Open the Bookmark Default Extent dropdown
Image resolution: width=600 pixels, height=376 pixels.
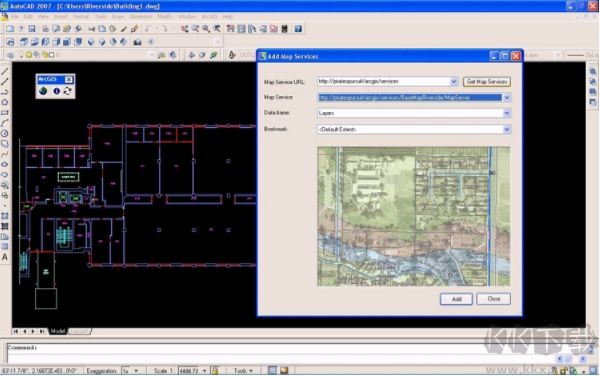pyautogui.click(x=506, y=130)
